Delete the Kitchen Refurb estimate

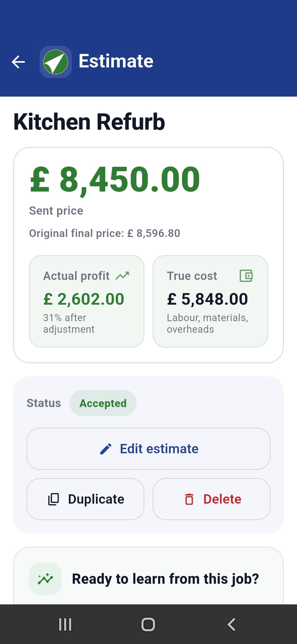coord(211,499)
